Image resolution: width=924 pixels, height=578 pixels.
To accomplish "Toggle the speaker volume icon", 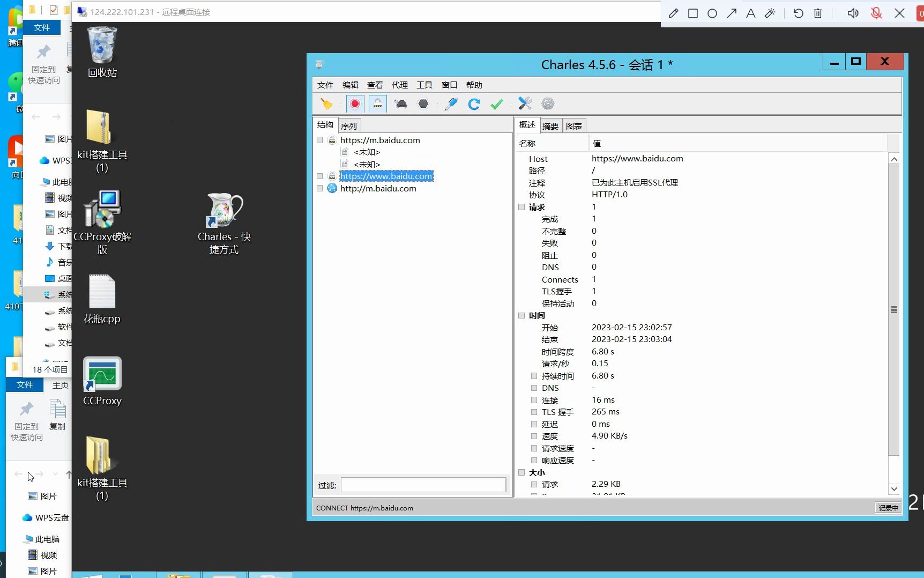I will [x=853, y=13].
